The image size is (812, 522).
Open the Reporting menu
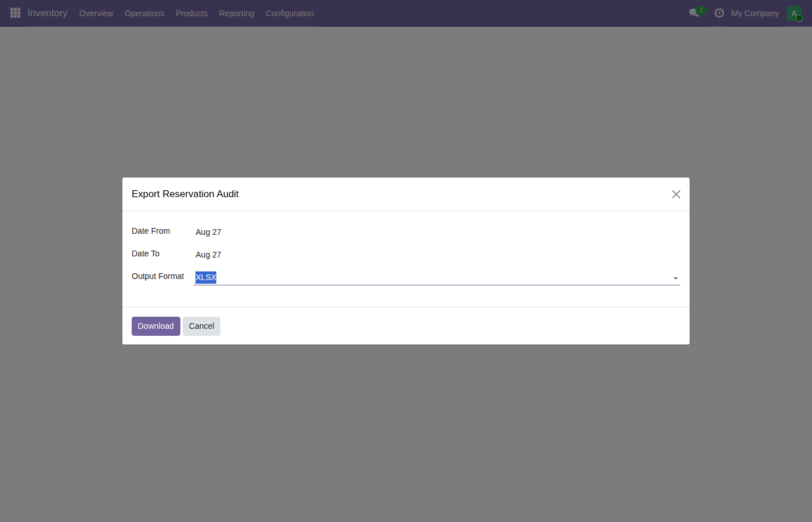tap(237, 13)
